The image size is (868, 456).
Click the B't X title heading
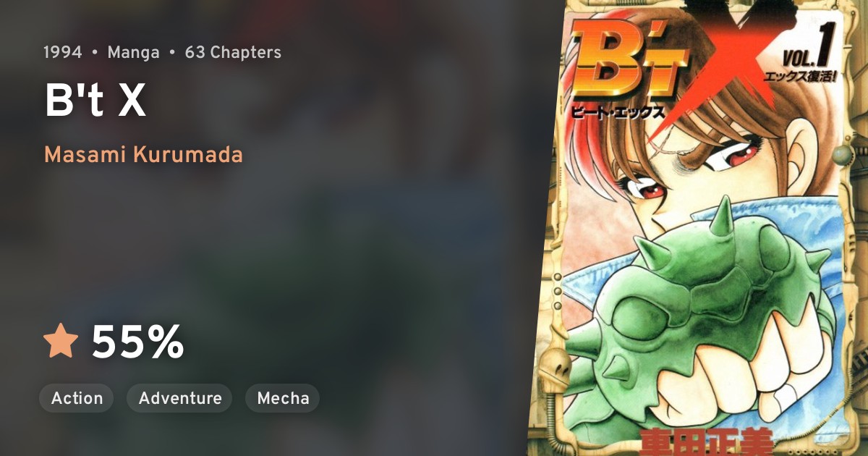[95, 101]
